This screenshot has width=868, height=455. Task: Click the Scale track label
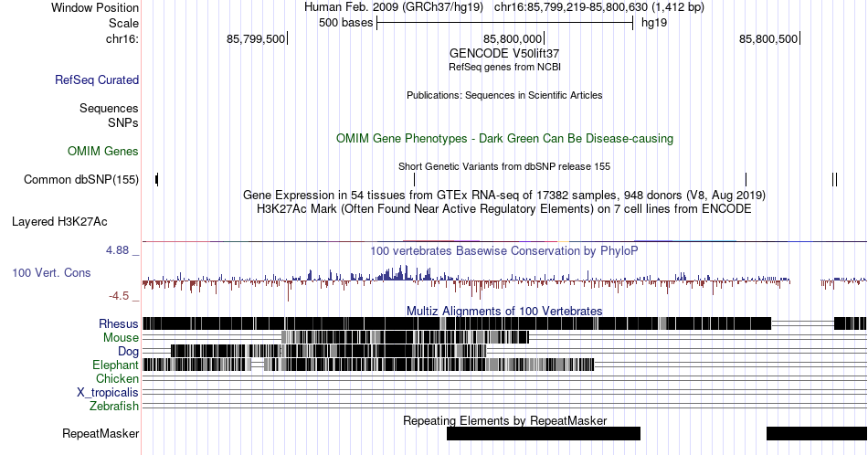point(123,23)
